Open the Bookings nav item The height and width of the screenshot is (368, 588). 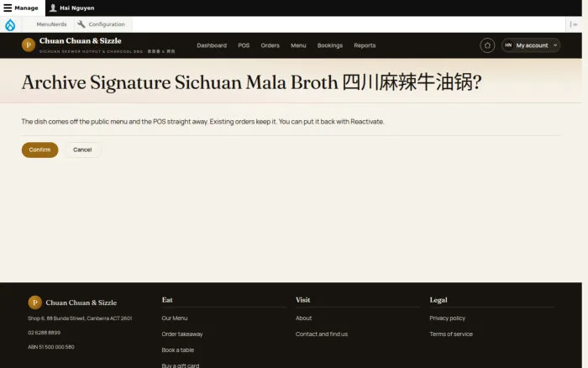click(x=330, y=45)
